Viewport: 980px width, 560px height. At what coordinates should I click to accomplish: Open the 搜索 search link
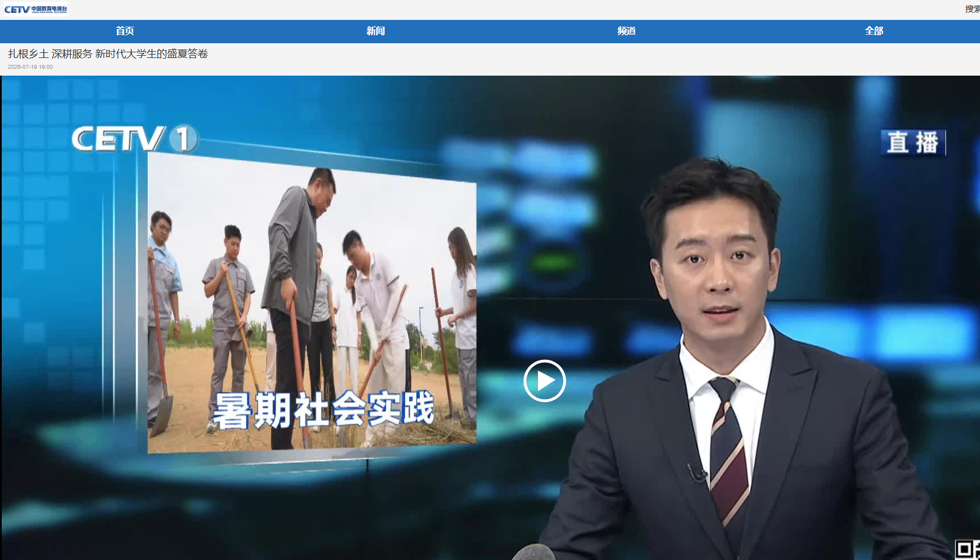click(x=972, y=9)
